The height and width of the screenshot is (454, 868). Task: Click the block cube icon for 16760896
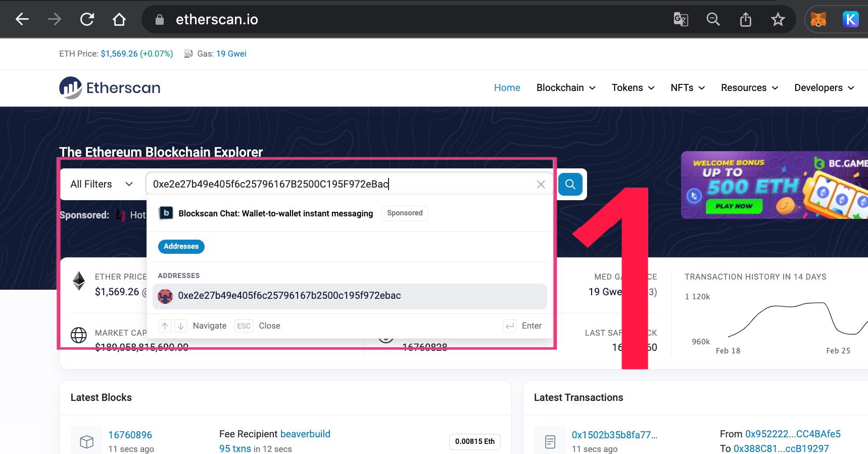pos(87,442)
